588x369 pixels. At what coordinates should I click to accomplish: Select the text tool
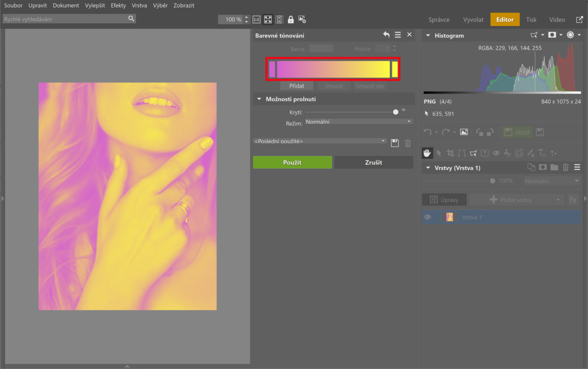[x=542, y=153]
